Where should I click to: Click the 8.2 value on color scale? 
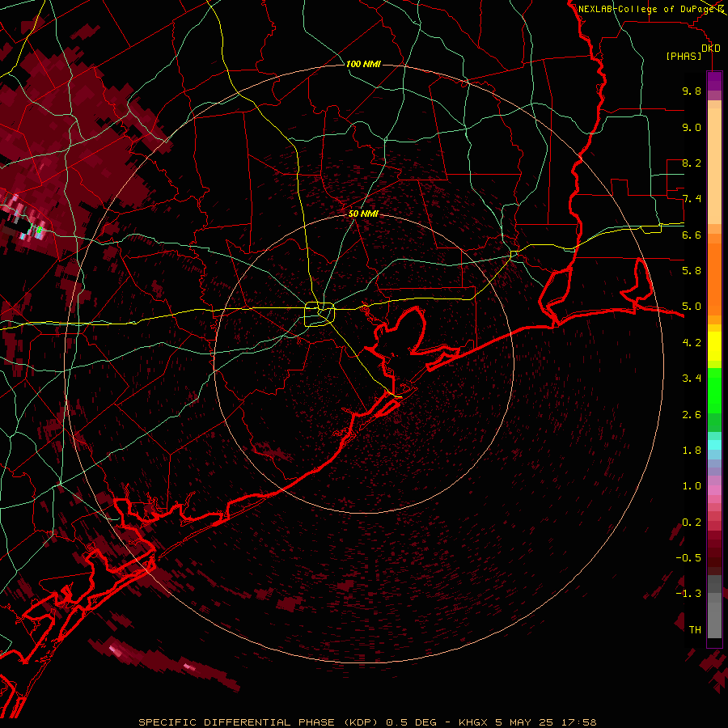(692, 163)
